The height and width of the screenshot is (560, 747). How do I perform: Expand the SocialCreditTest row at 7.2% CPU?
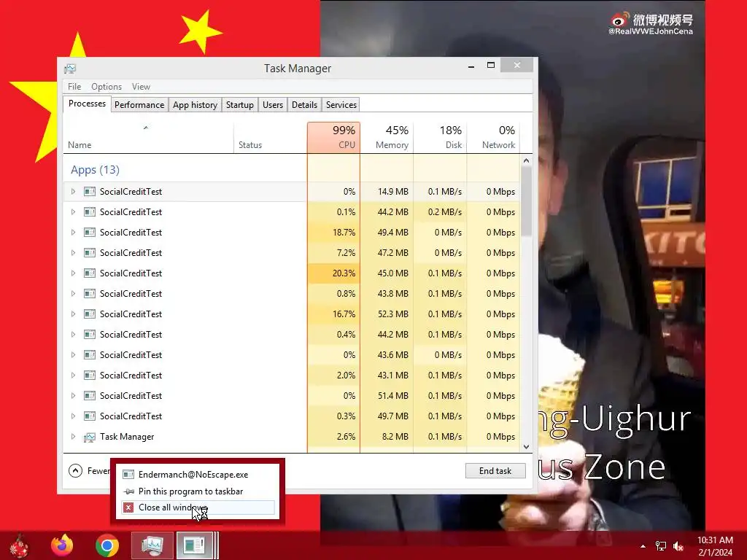click(73, 253)
